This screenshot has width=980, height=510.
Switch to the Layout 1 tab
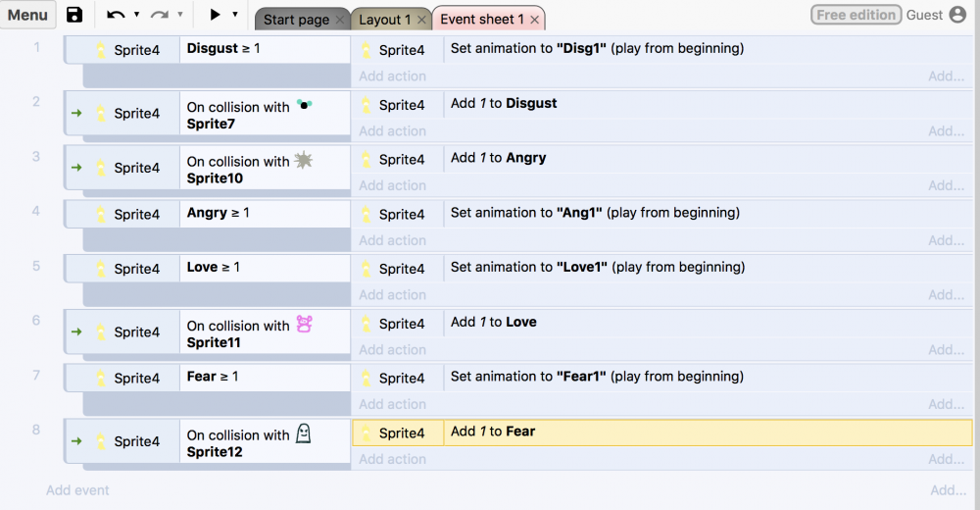pos(384,20)
